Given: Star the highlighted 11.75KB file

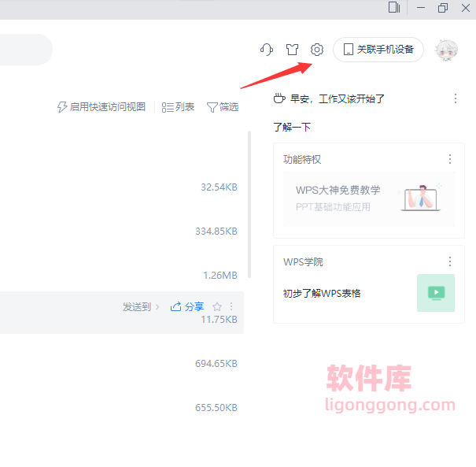Looking at the screenshot, I should point(216,306).
